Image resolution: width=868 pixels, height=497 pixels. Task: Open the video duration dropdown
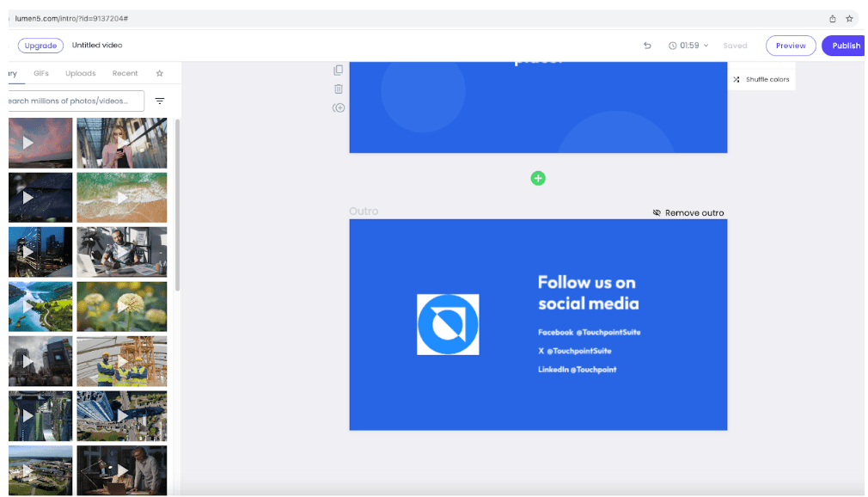point(688,45)
